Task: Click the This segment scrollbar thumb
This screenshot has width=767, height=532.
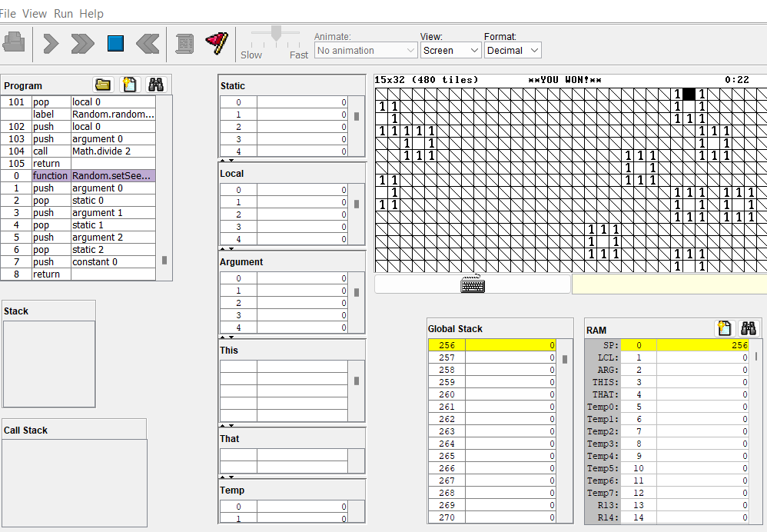Action: [x=356, y=381]
